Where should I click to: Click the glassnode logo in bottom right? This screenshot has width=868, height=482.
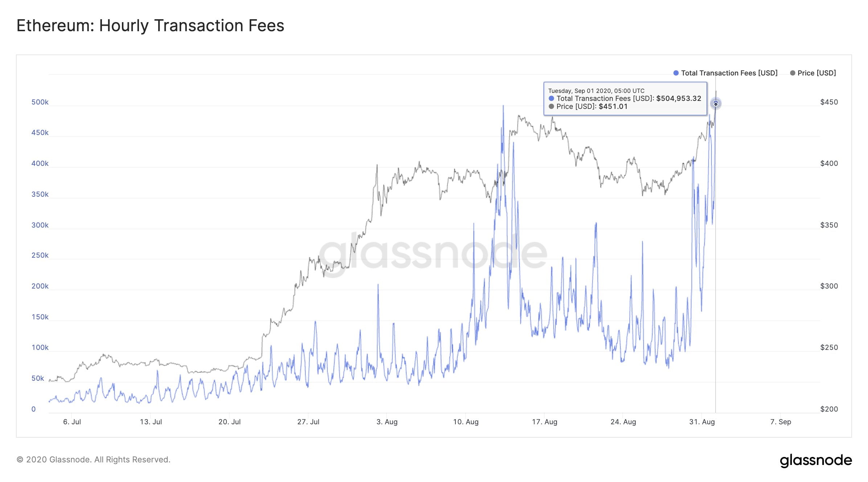pyautogui.click(x=815, y=460)
